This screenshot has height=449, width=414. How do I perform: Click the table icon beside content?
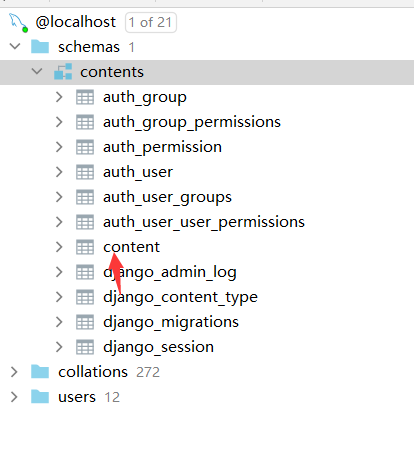[x=85, y=247]
